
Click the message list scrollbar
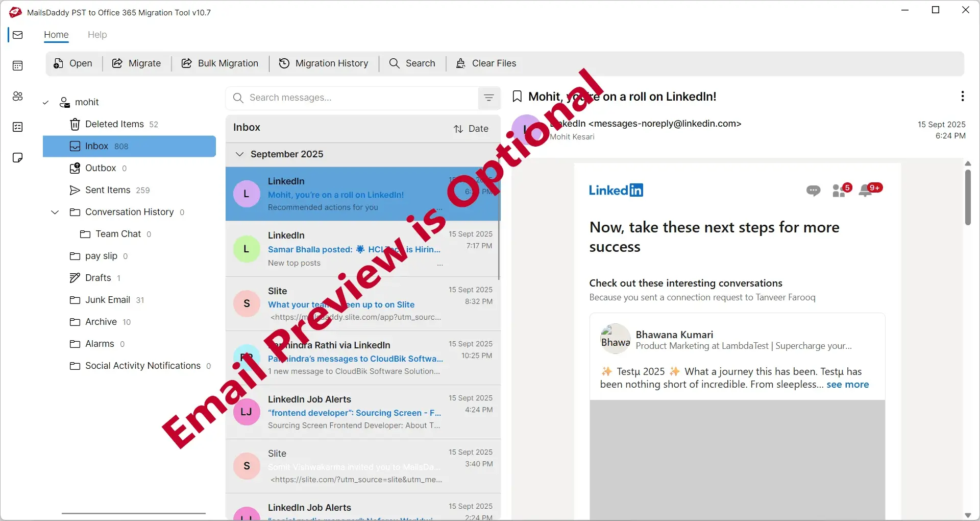pyautogui.click(x=499, y=225)
